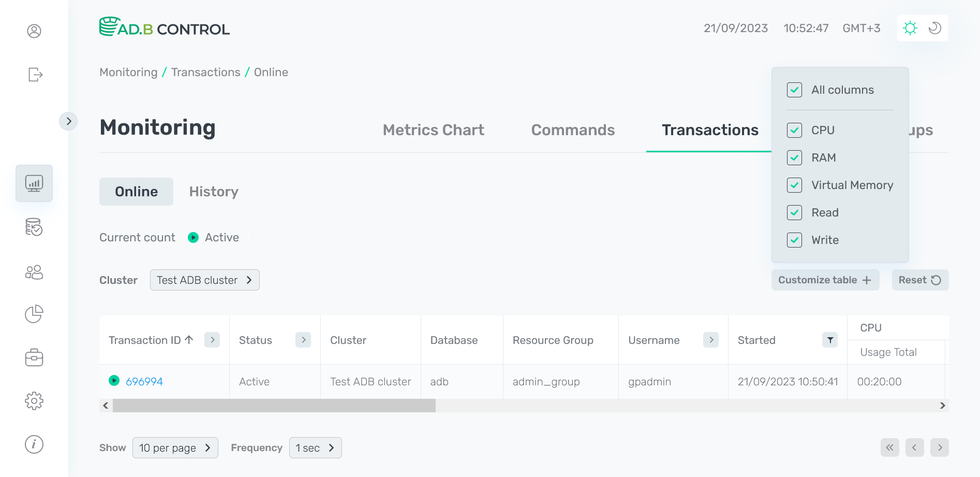Uncheck the All columns checkbox

pyautogui.click(x=794, y=90)
